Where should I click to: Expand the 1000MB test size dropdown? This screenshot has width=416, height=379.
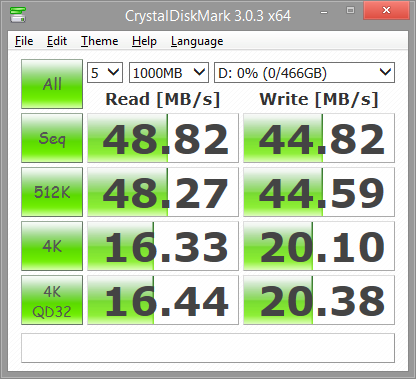click(x=169, y=73)
